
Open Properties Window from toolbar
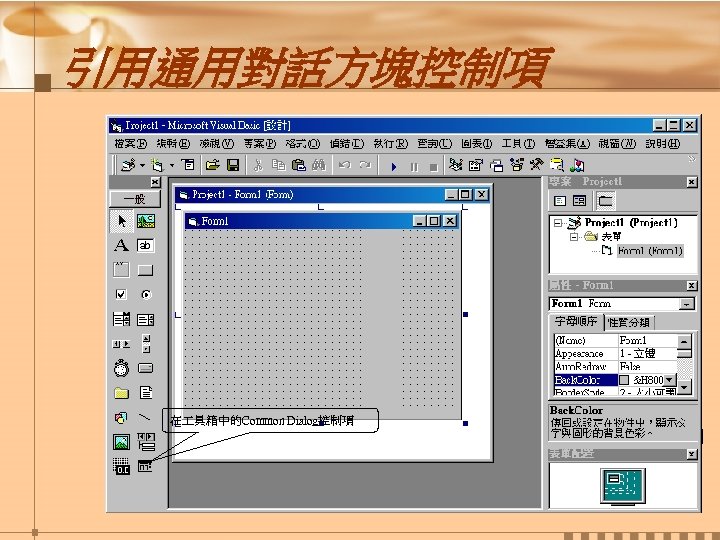pyautogui.click(x=476, y=165)
